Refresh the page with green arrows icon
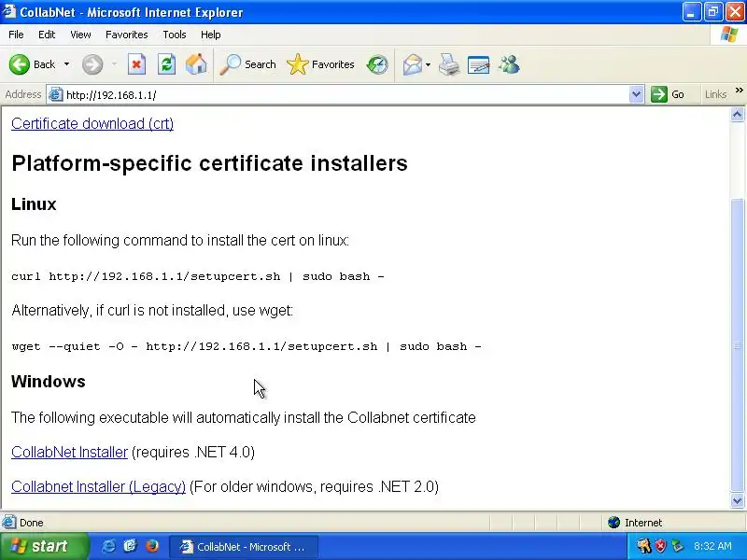 [166, 64]
